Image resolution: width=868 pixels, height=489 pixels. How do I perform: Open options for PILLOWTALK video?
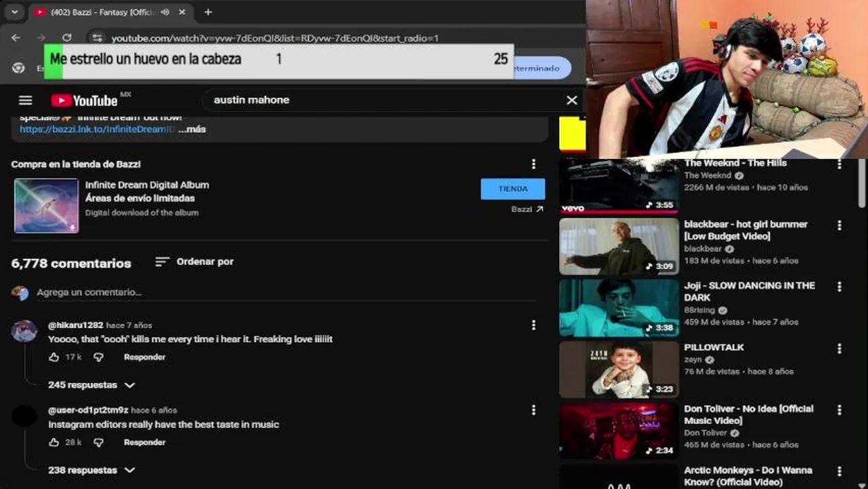point(839,349)
